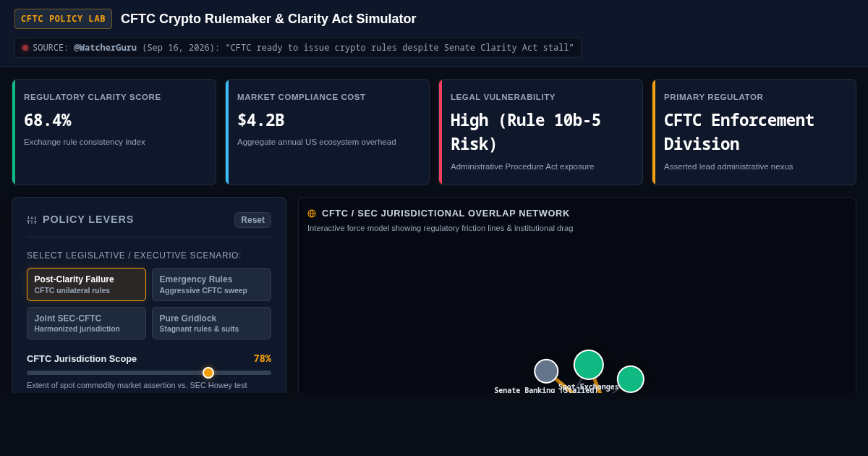Screen dimensions: 868x456
Task: Click the Interactive force model description text
Action: coord(440,228)
